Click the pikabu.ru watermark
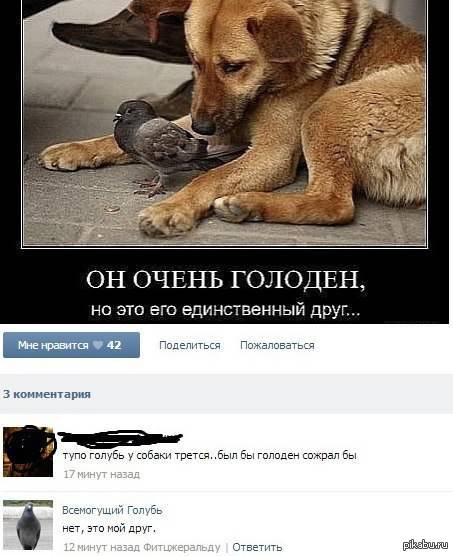The width and height of the screenshot is (453, 556). 425,545
